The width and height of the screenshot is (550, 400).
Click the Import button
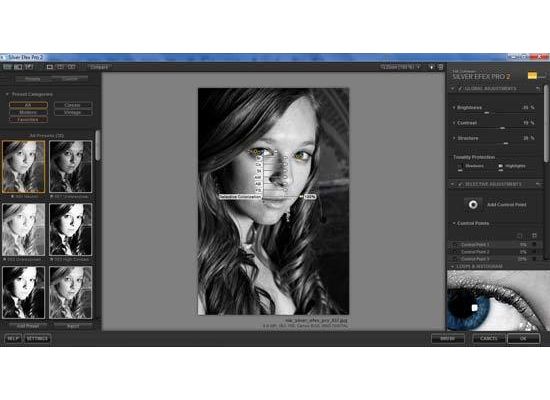click(x=73, y=326)
